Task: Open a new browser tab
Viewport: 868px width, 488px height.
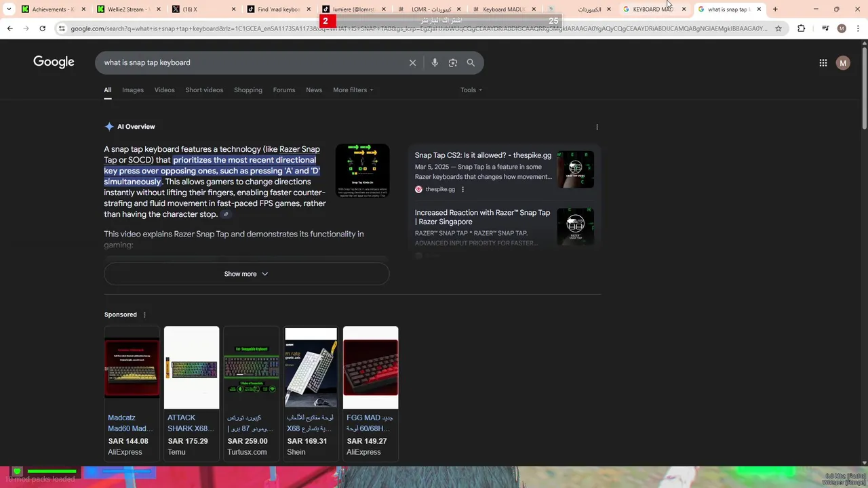Action: pyautogui.click(x=775, y=9)
